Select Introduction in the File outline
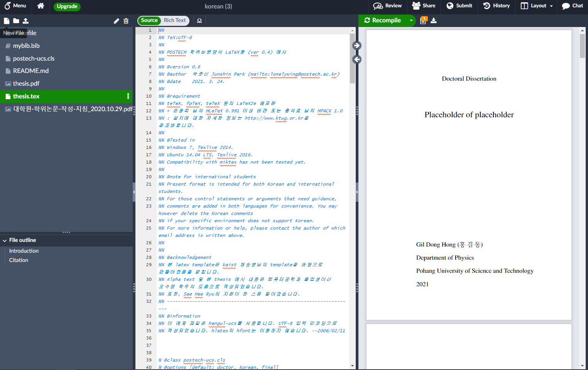This screenshot has height=370, width=588. [24, 251]
